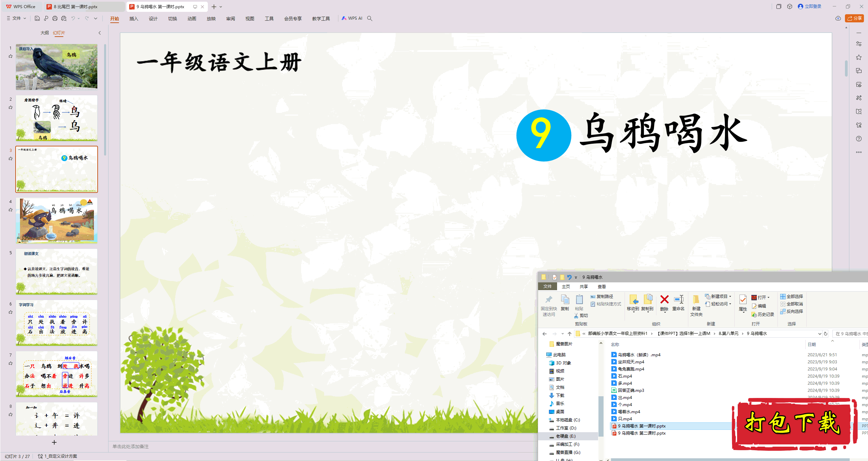Click Edit (编辑) in Explorer open group
Viewport: 868px width, 461px height.
759,306
